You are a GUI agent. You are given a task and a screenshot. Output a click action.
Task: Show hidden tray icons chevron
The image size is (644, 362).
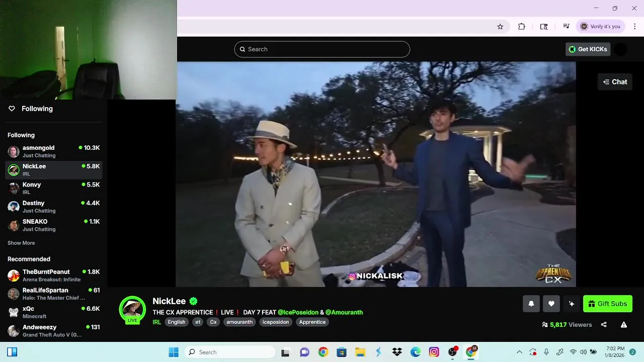tap(519, 352)
